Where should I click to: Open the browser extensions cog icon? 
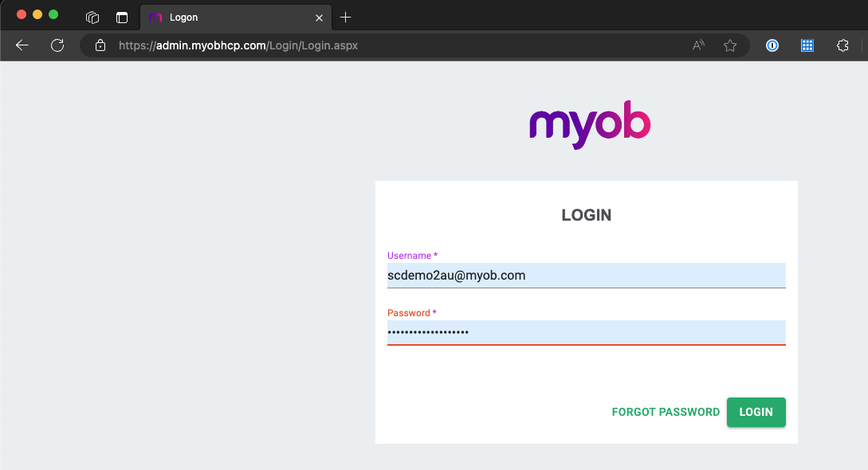click(x=842, y=45)
